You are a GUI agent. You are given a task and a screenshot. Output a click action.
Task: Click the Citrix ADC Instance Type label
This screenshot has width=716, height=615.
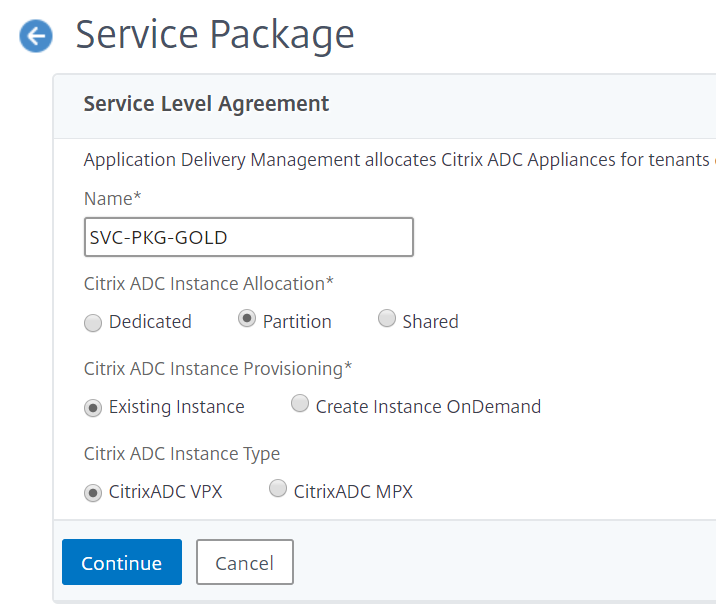click(182, 454)
